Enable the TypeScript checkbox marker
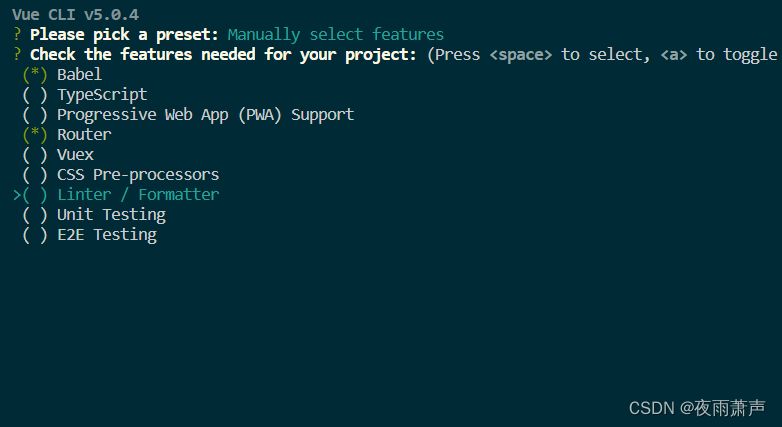 [34, 94]
